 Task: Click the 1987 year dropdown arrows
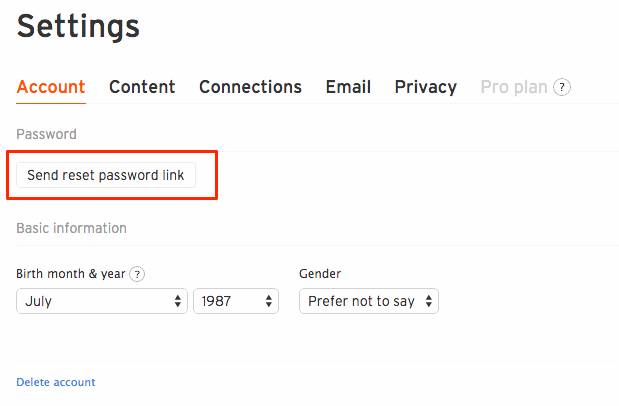coord(269,301)
